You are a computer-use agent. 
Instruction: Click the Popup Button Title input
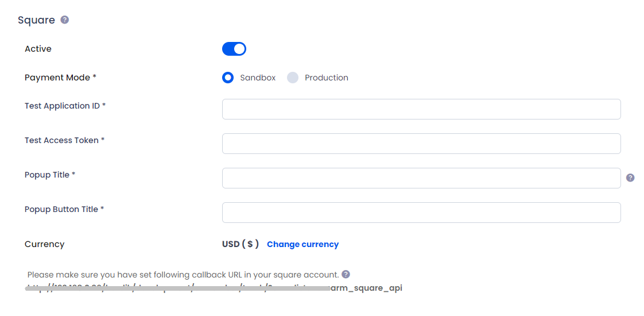pyautogui.click(x=421, y=213)
